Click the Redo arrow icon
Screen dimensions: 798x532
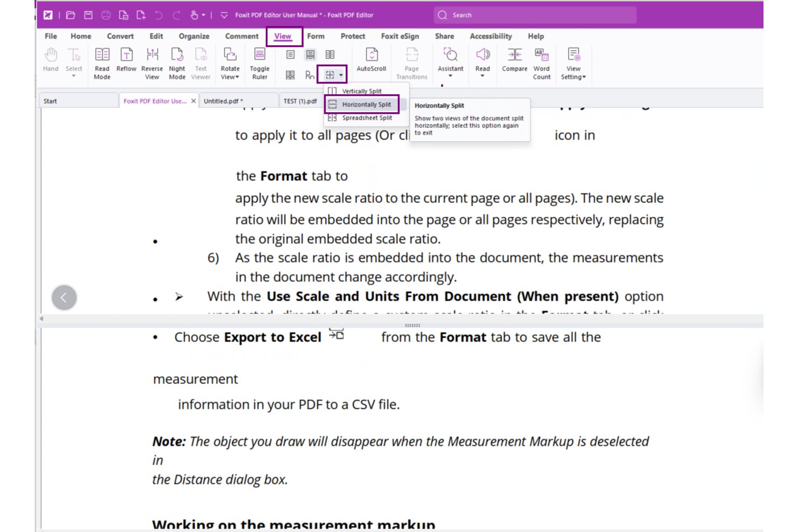click(x=176, y=15)
